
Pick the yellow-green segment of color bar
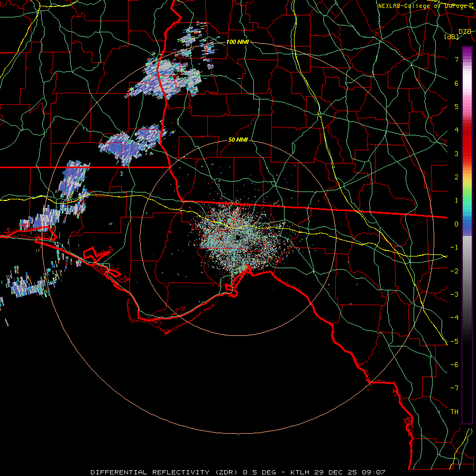467,185
